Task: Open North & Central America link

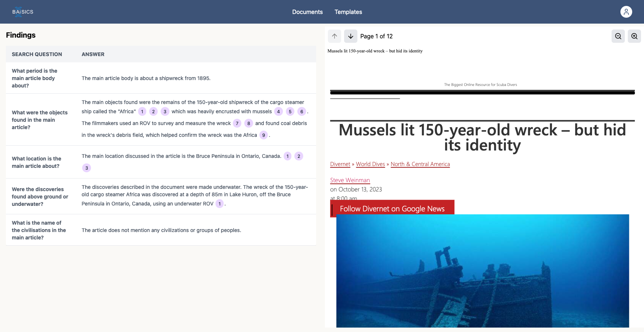Action: coord(420,164)
